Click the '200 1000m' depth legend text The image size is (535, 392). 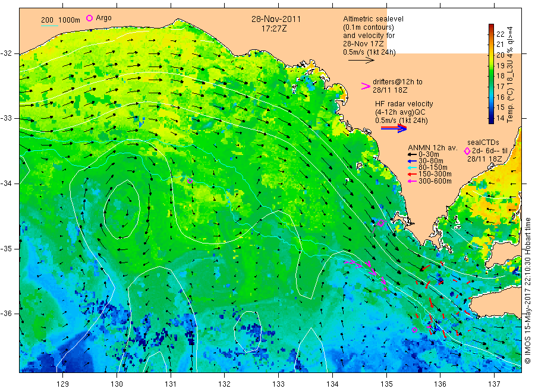pyautogui.click(x=61, y=20)
